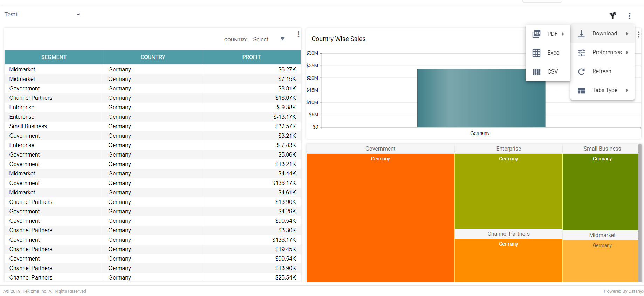Click the PDF file icon
644x296 pixels.
[x=536, y=34]
